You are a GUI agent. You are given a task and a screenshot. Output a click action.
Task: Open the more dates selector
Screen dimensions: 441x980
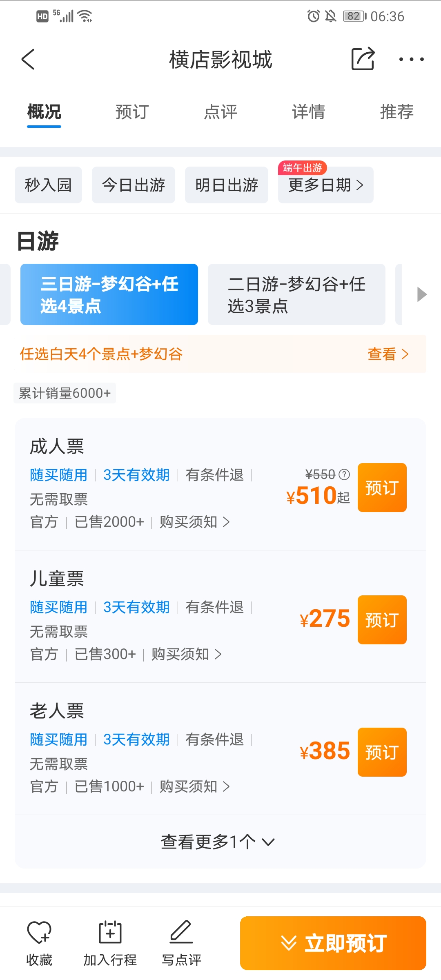click(325, 185)
